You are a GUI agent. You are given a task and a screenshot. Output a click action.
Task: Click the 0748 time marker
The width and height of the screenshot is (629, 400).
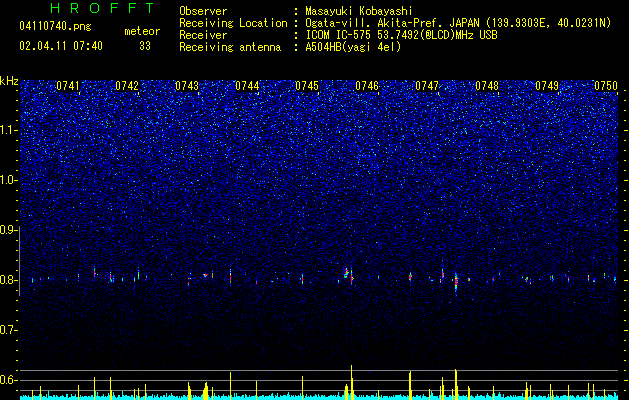[487, 86]
